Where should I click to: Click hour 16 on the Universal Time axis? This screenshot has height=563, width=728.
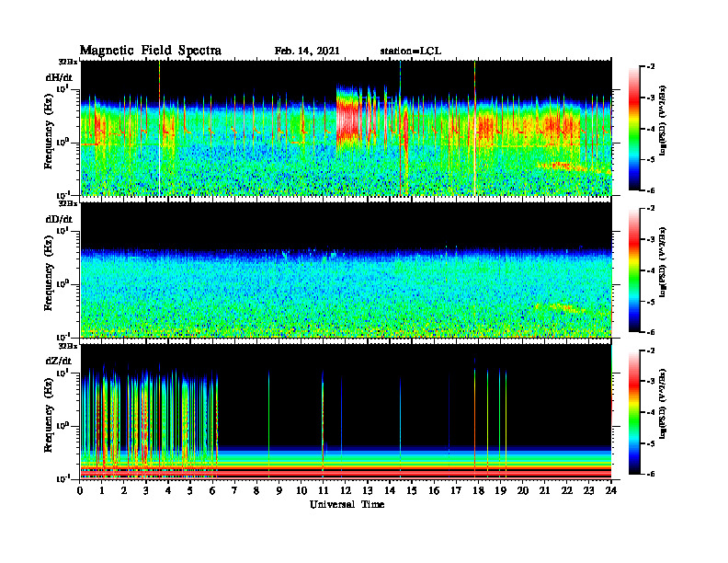(x=434, y=490)
